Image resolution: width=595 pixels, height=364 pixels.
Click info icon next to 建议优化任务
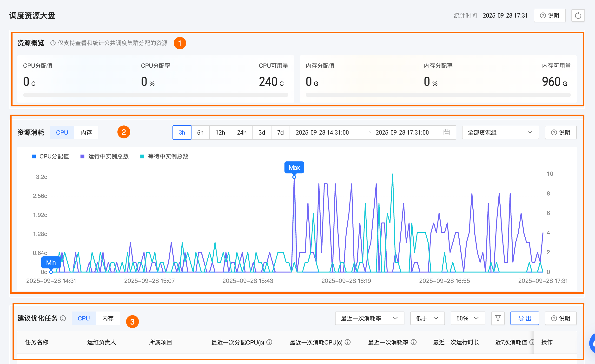click(x=63, y=318)
